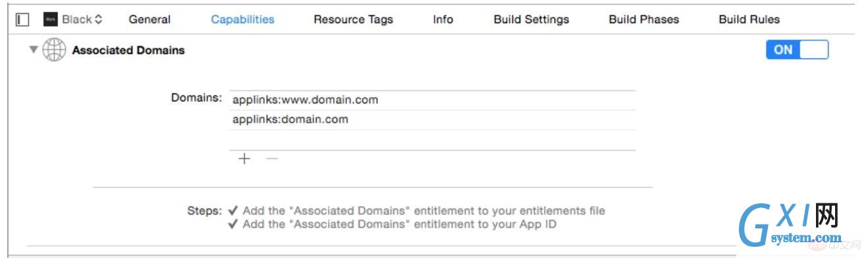Remove domain with the minus icon
This screenshot has height=258, width=868.
click(x=271, y=159)
